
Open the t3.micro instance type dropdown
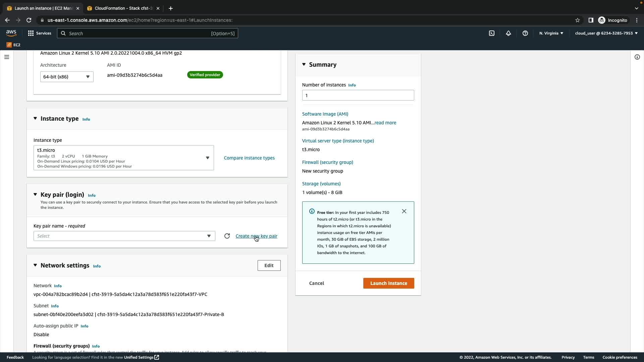point(123,158)
